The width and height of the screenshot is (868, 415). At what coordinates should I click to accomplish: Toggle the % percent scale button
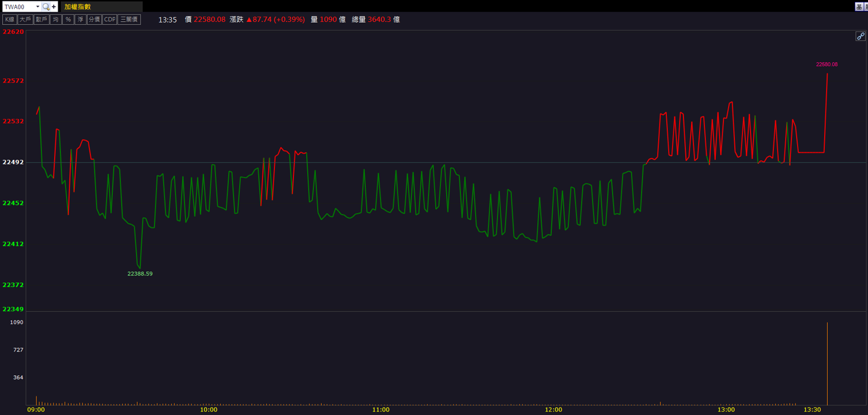(68, 20)
